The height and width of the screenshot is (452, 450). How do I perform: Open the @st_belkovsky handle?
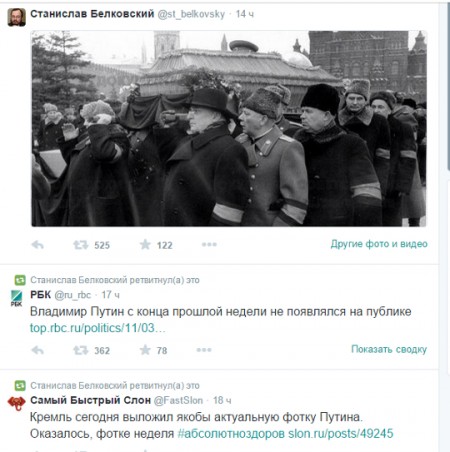point(191,14)
